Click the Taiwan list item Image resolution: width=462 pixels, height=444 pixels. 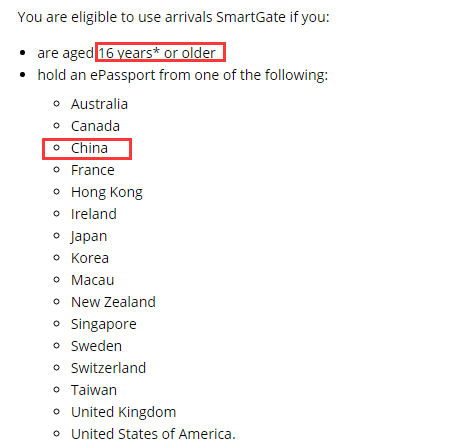pyautogui.click(x=94, y=390)
